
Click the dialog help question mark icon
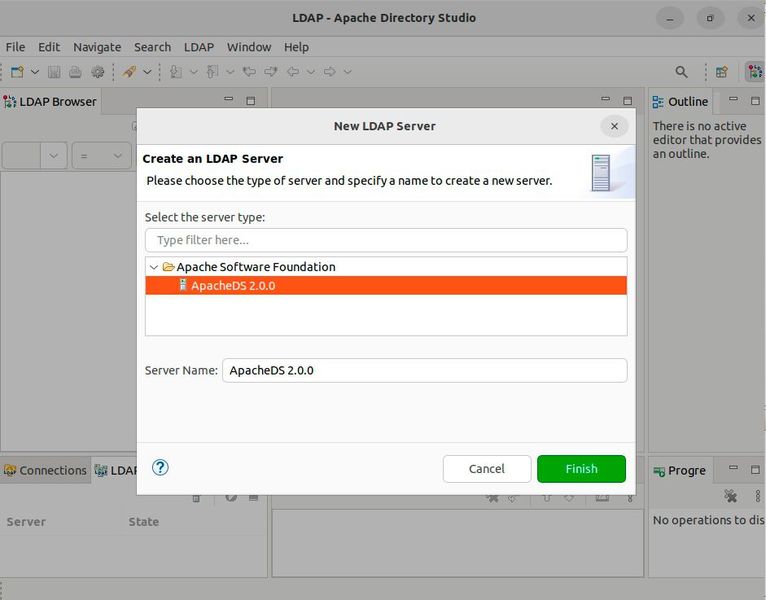tap(160, 468)
